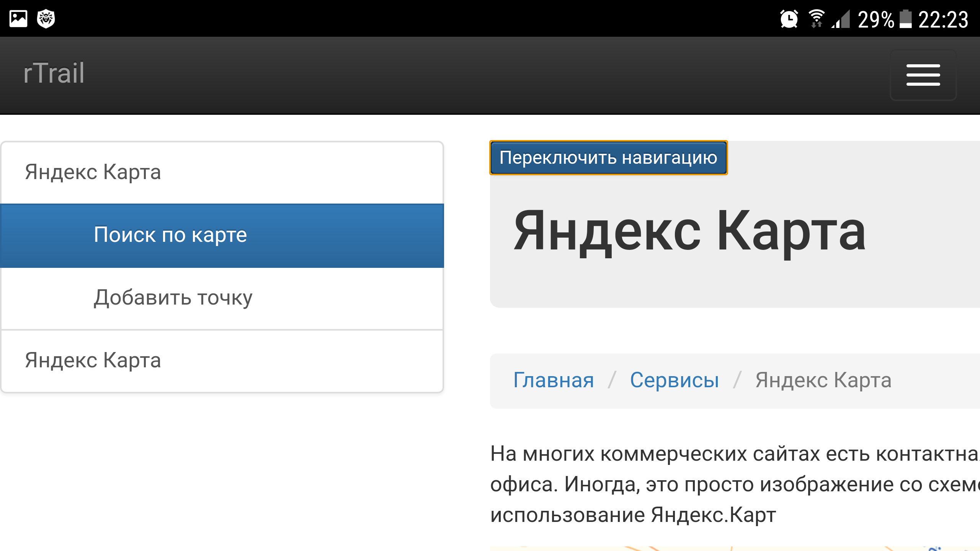Click the 'Переключить навигацию' button
The height and width of the screenshot is (551, 980).
point(608,158)
